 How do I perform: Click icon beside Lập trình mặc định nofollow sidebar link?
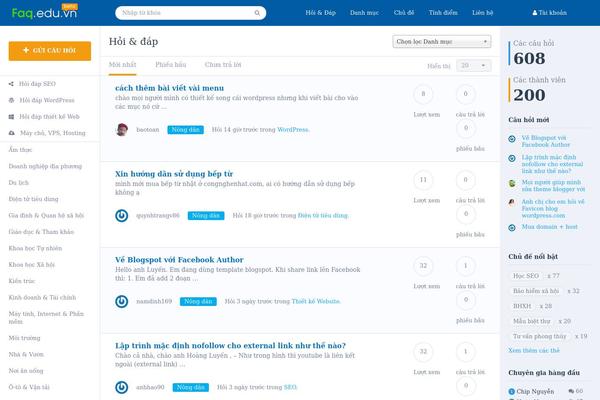pyautogui.click(x=512, y=158)
